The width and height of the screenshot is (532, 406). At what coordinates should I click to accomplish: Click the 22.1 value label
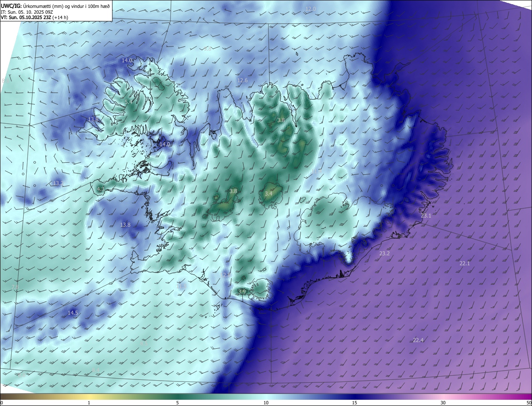click(464, 263)
